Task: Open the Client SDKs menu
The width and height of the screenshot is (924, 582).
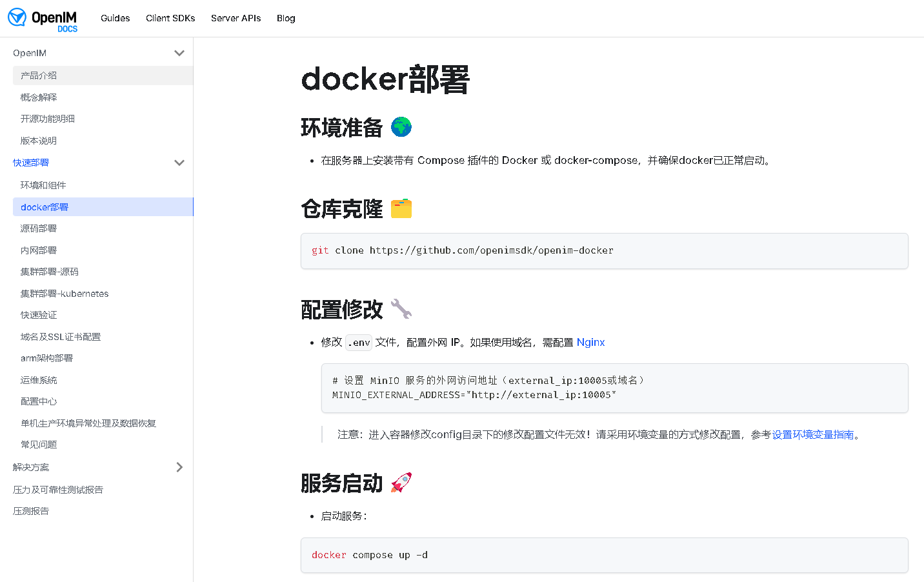Action: tap(170, 18)
